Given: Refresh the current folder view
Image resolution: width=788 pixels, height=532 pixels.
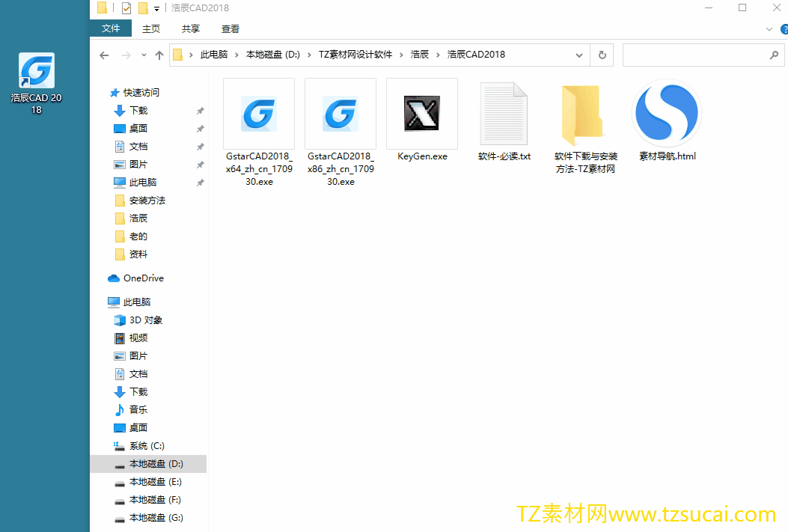Looking at the screenshot, I should click(x=602, y=55).
